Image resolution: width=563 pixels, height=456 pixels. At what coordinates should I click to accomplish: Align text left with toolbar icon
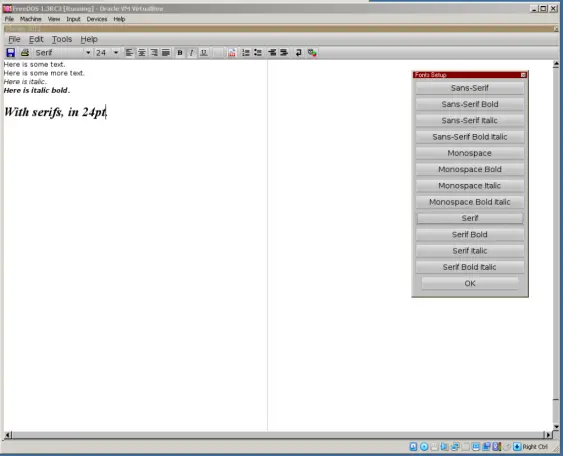129,53
